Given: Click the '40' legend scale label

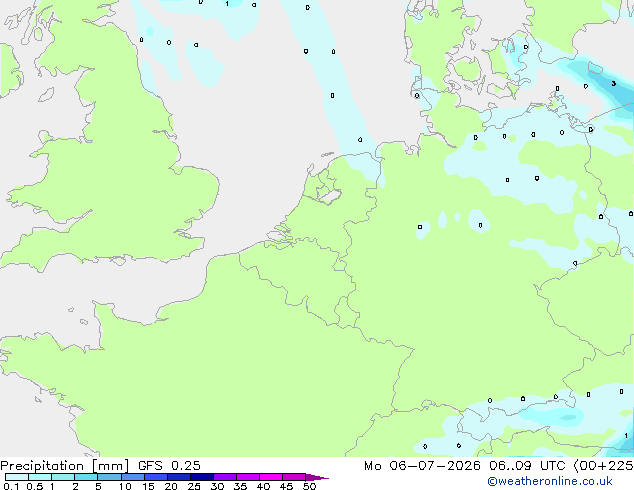Looking at the screenshot, I should pos(263,486).
